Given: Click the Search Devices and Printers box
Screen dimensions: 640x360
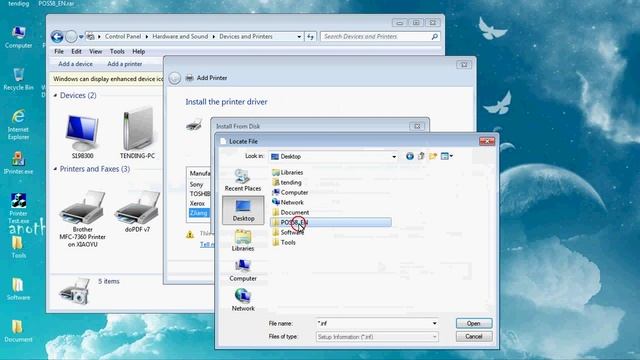Looking at the screenshot, I should (380, 37).
